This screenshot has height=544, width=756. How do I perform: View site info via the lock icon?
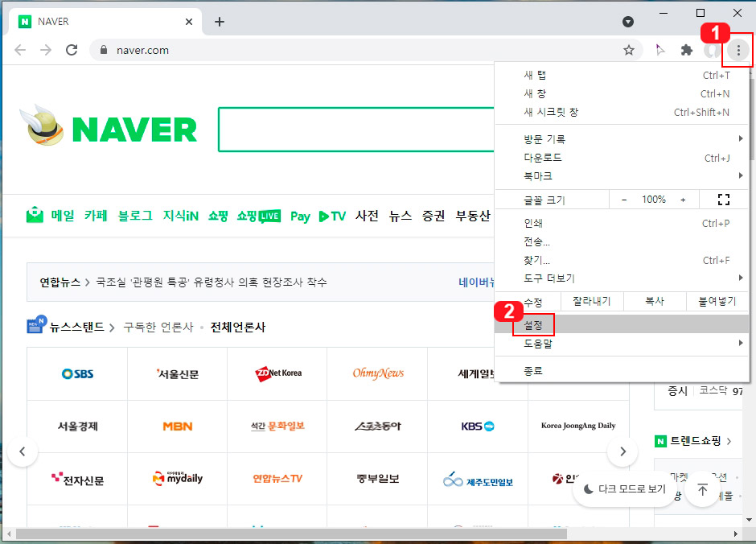pyautogui.click(x=103, y=50)
